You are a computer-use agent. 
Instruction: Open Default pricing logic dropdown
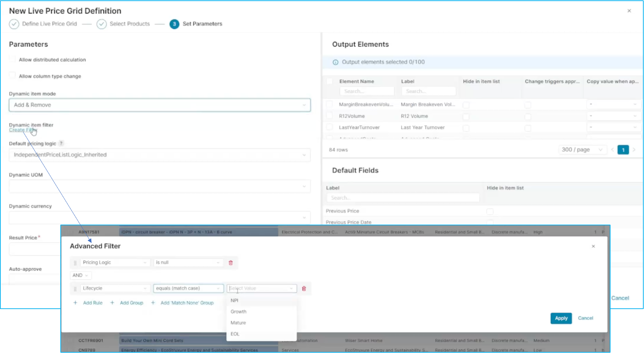(160, 155)
